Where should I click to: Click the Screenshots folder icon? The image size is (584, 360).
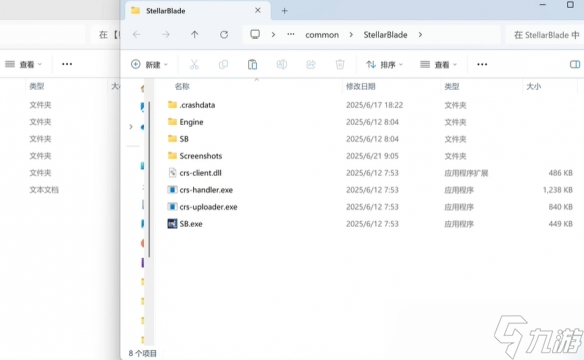pos(172,155)
